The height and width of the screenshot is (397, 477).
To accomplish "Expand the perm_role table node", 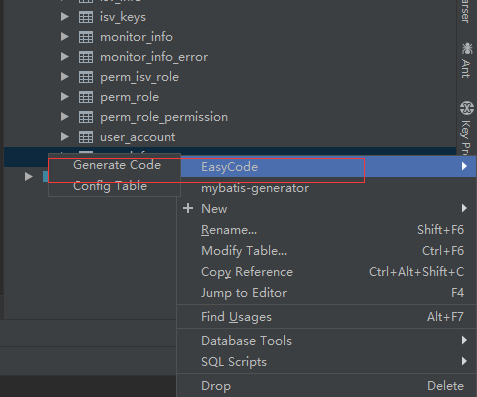I will tap(65, 97).
